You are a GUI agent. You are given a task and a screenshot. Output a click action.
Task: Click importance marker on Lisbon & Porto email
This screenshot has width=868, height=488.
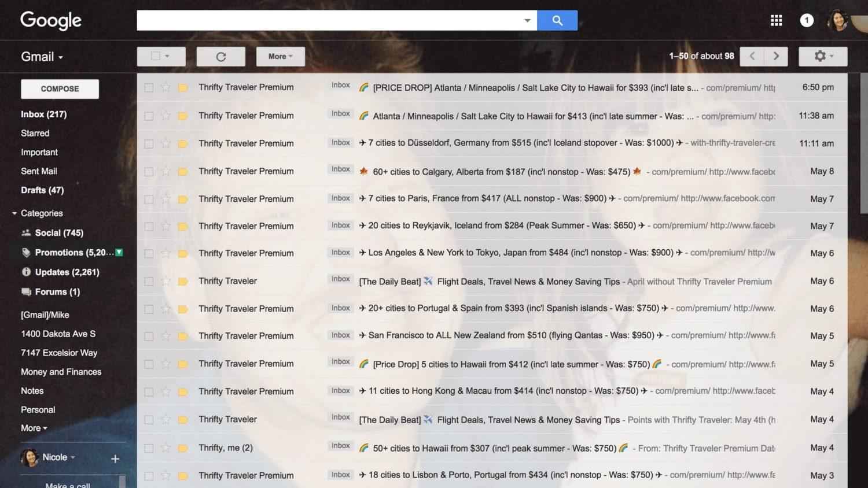(x=183, y=475)
